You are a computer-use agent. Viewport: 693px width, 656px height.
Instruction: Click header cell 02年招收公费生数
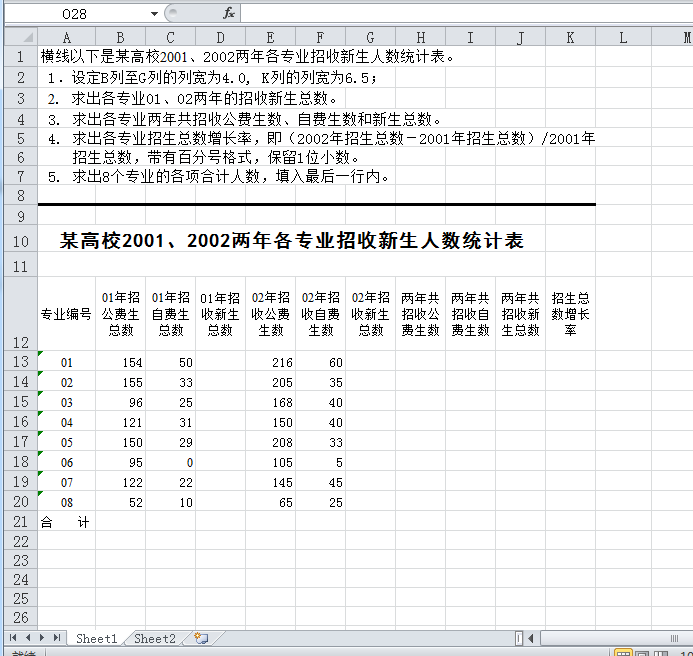coord(270,314)
